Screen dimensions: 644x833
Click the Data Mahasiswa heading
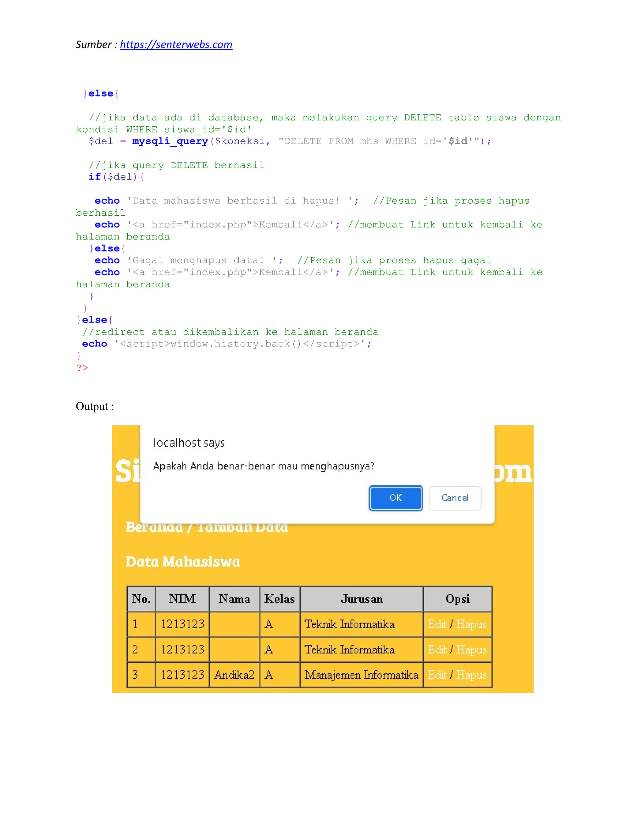183,561
